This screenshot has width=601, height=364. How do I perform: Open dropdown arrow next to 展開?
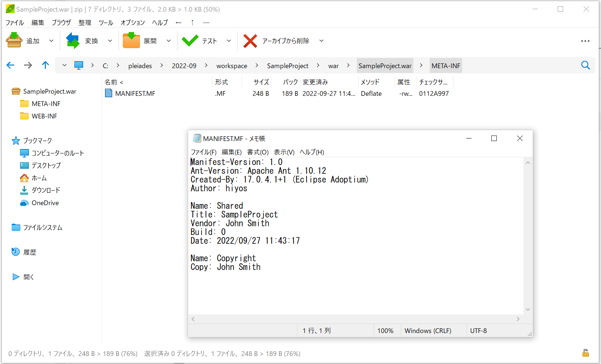tap(169, 41)
